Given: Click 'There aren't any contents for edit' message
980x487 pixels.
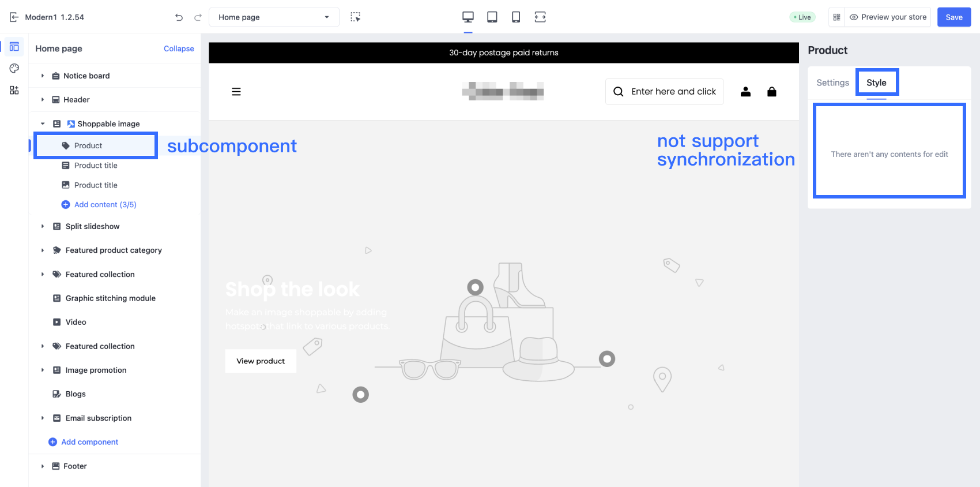Looking at the screenshot, I should [x=889, y=154].
